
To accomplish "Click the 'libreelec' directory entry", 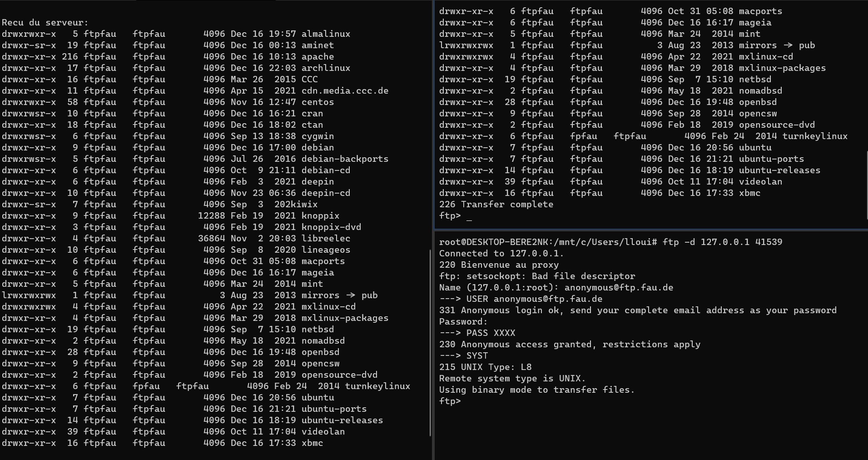I will click(326, 239).
